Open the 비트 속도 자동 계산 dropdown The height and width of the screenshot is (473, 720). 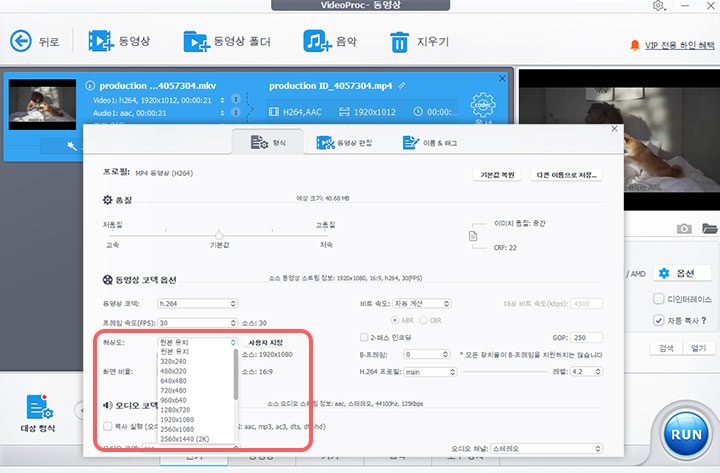pyautogui.click(x=422, y=304)
